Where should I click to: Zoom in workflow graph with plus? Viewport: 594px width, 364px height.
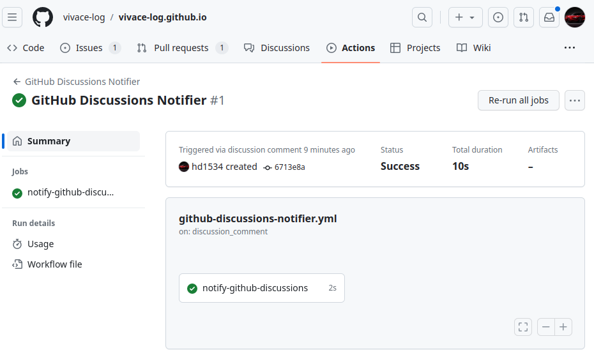coord(563,327)
